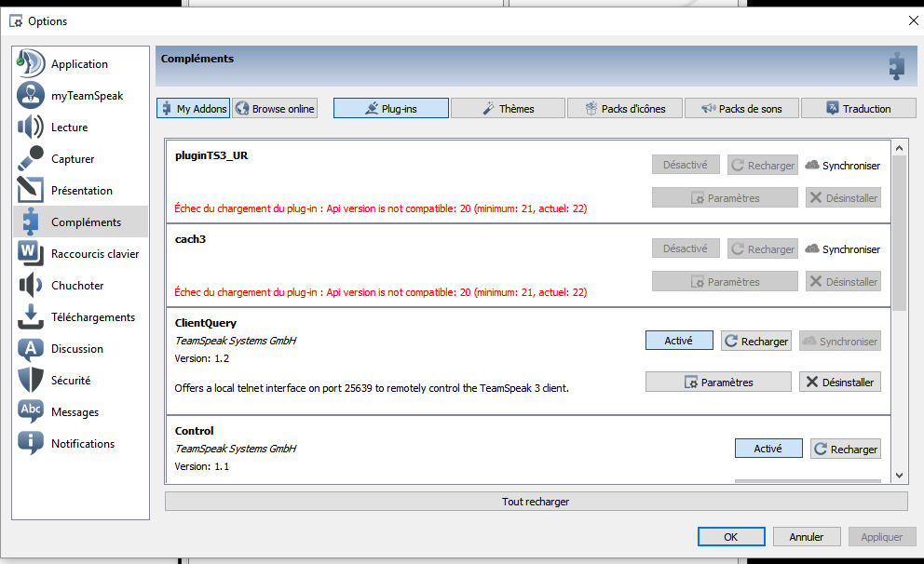Viewport: 924px width, 564px height.
Task: Open the Packs d'icônes tab
Action: point(624,109)
